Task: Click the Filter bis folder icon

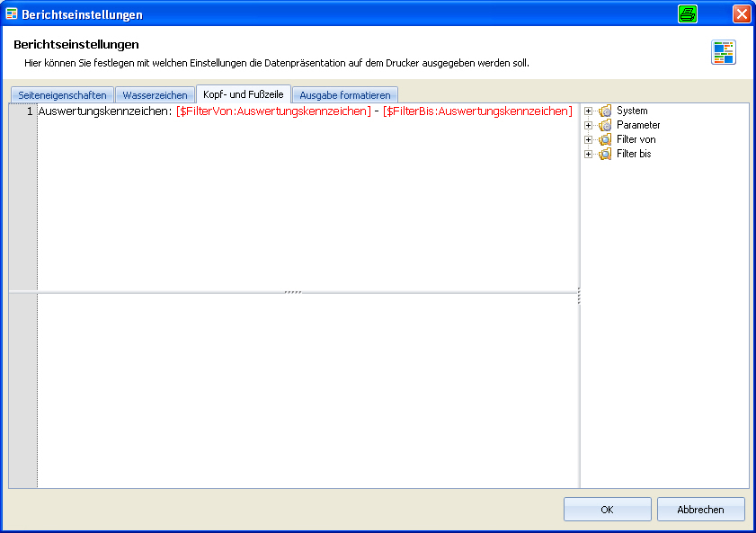Action: (x=605, y=155)
